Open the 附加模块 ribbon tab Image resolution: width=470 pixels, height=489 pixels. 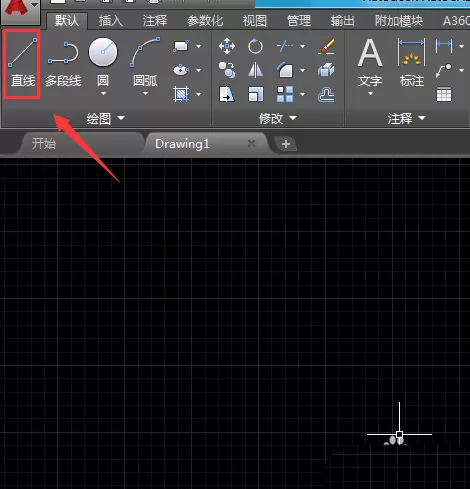point(399,21)
